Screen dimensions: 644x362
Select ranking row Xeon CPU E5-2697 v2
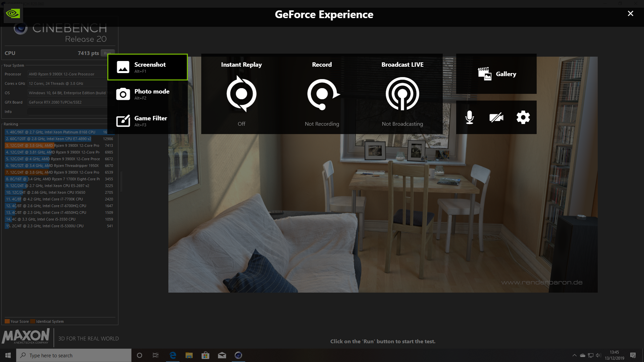click(x=59, y=186)
